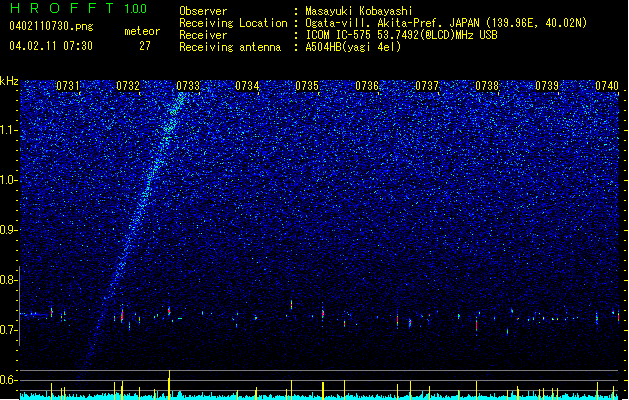Click observer name Masayuki Kobayashi

[359, 11]
